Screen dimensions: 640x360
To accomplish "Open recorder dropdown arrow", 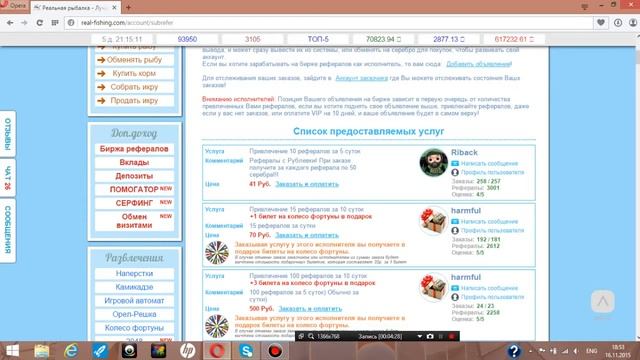I will point(419,336).
